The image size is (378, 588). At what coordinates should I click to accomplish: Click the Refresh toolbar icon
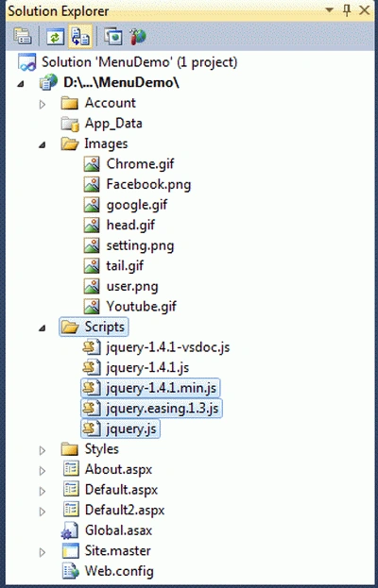tap(55, 37)
